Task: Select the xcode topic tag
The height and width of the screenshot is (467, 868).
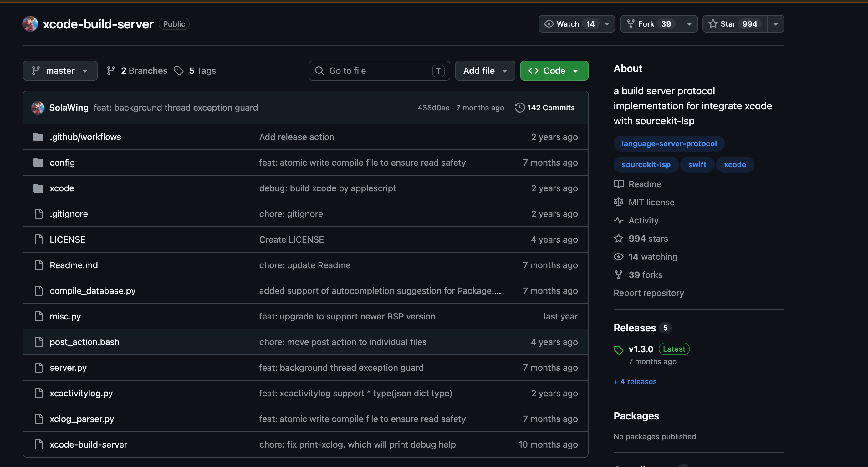Action: point(735,165)
